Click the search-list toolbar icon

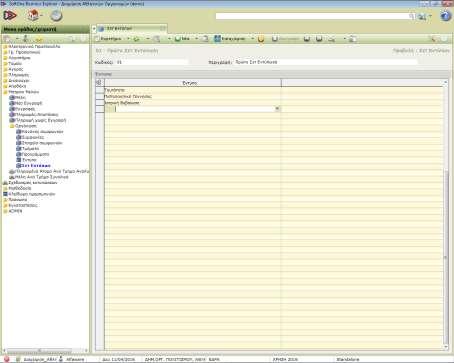[157, 39]
